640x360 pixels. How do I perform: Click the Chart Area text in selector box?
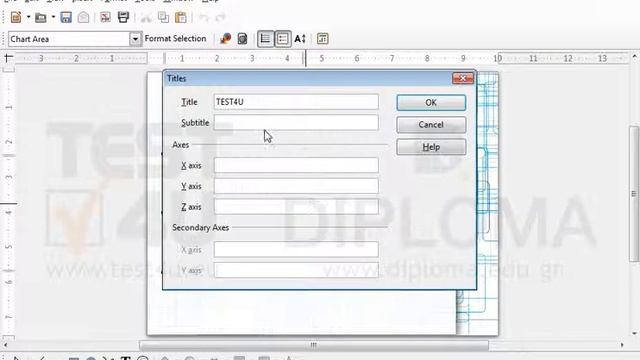(x=29, y=39)
